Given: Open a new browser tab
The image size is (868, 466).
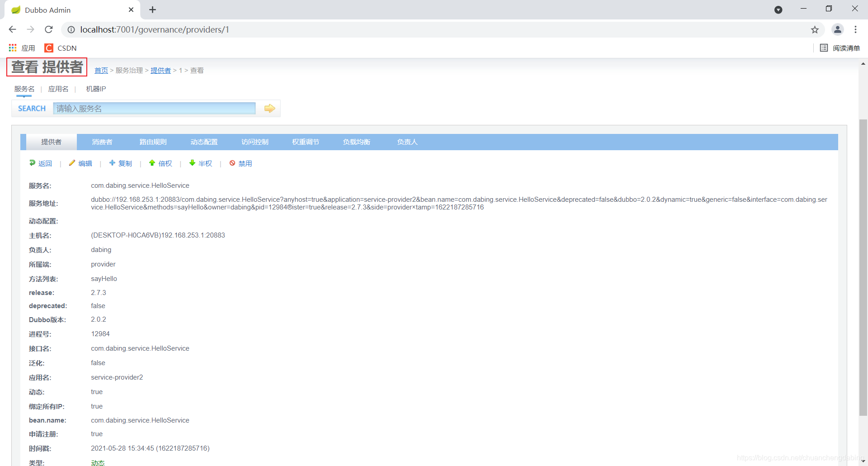Looking at the screenshot, I should click(153, 10).
